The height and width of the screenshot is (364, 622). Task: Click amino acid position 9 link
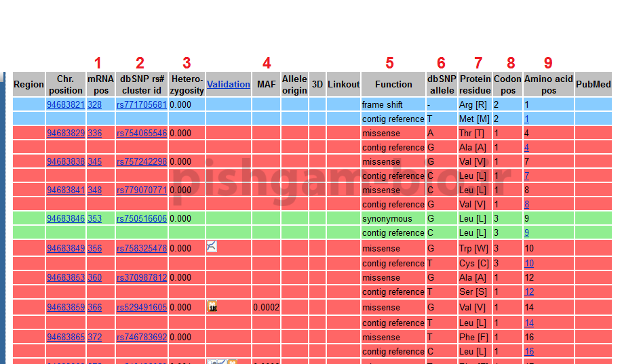click(x=526, y=233)
